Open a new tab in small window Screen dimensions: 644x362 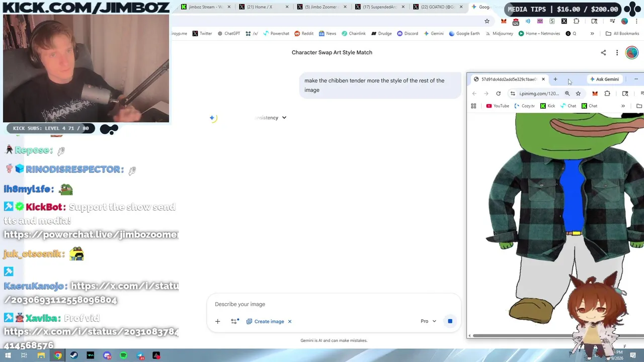pos(555,79)
